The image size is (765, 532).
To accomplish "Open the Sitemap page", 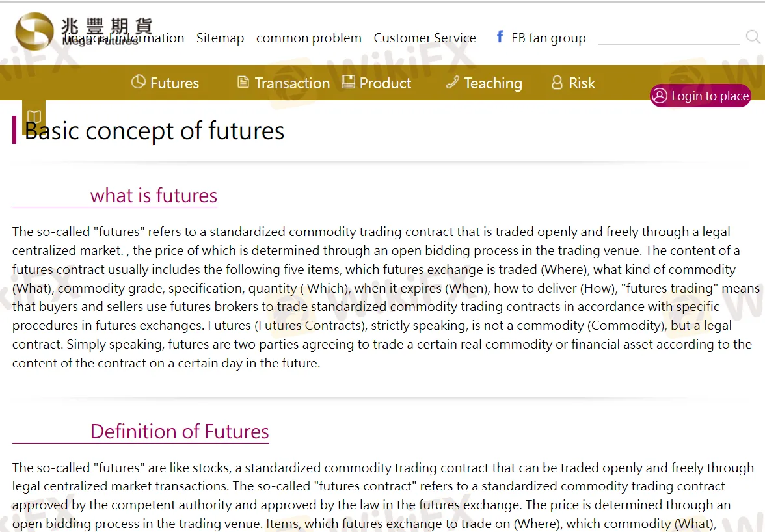I will coord(220,38).
